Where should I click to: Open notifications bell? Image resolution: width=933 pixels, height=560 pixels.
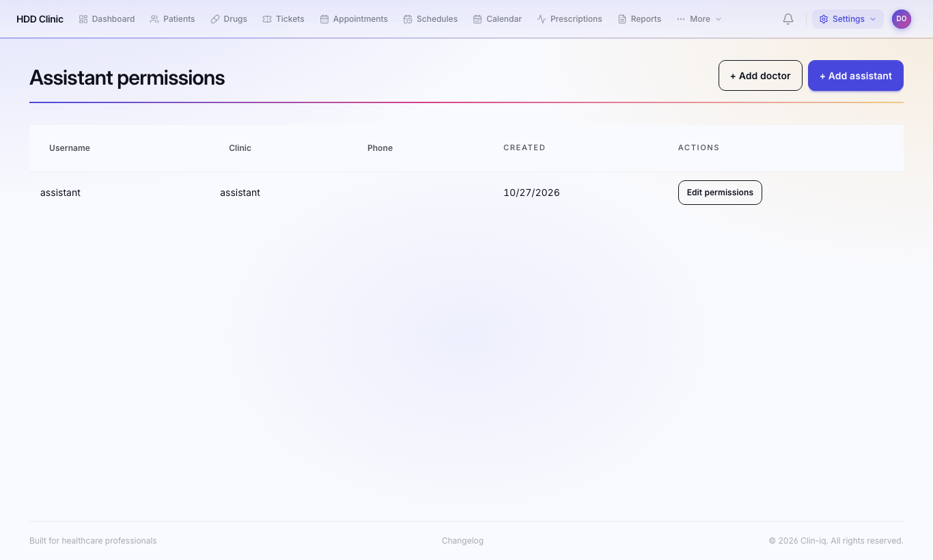click(788, 19)
